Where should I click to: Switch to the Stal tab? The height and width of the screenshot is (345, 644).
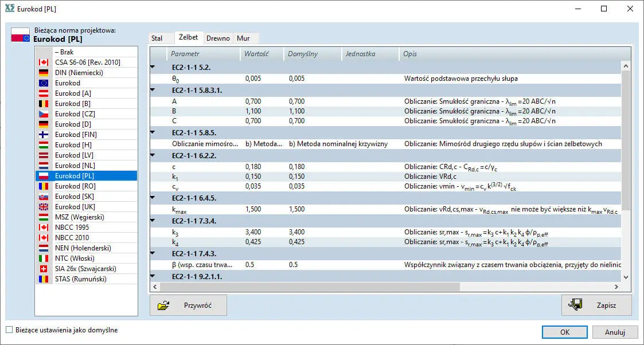[x=157, y=38]
